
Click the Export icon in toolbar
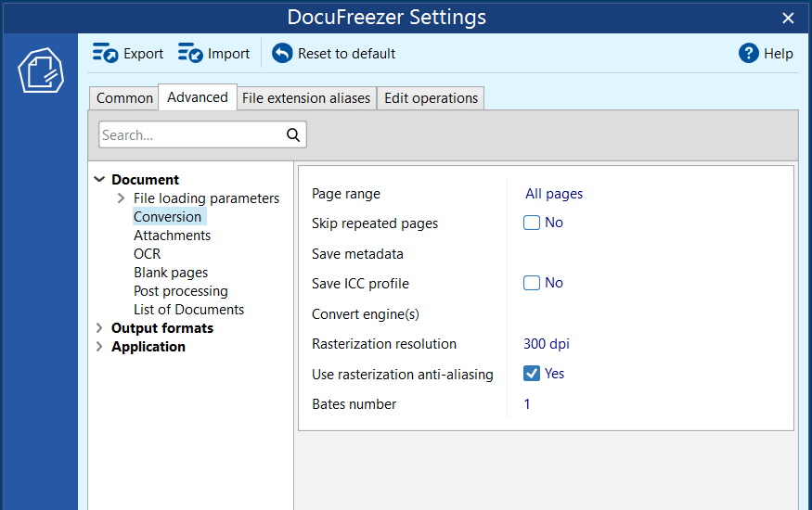[105, 54]
